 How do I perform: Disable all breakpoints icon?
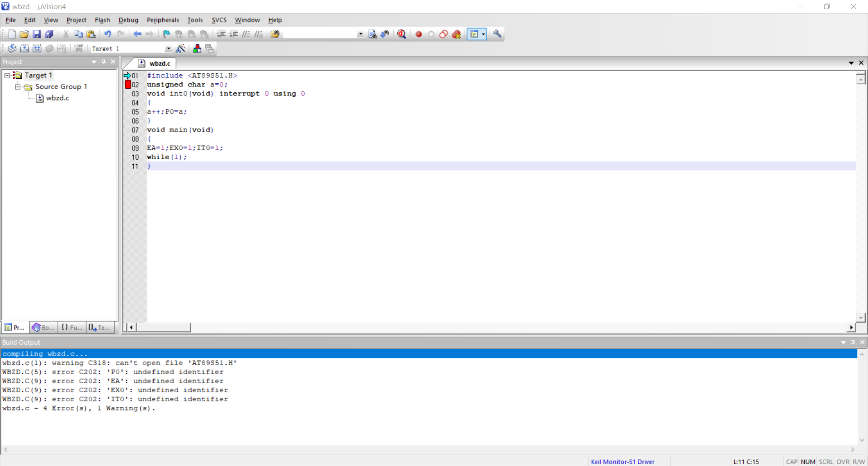click(x=443, y=34)
